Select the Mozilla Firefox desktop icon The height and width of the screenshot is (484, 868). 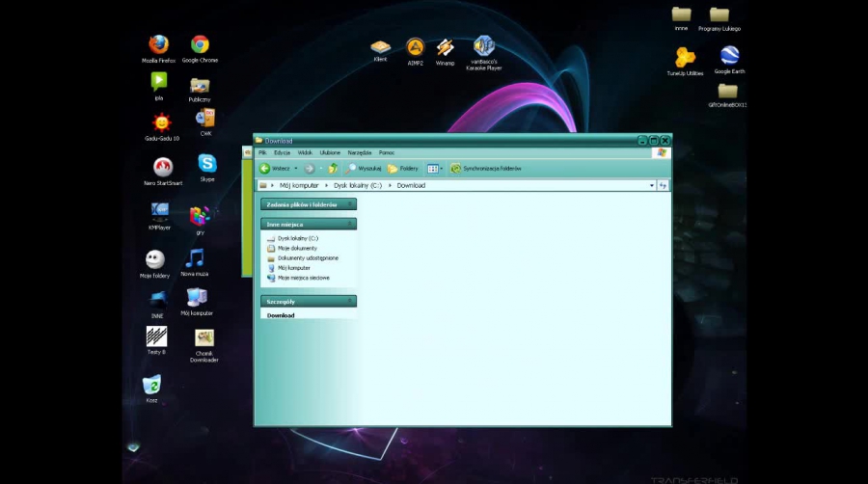click(159, 45)
